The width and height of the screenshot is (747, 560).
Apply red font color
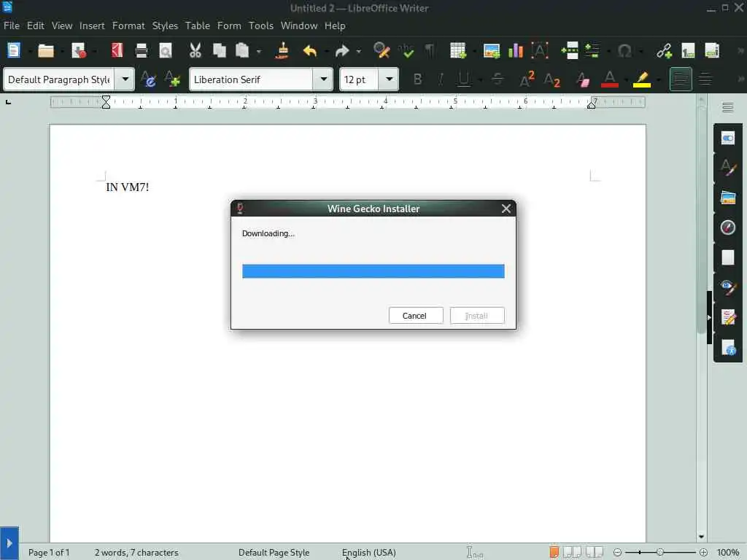pos(610,79)
